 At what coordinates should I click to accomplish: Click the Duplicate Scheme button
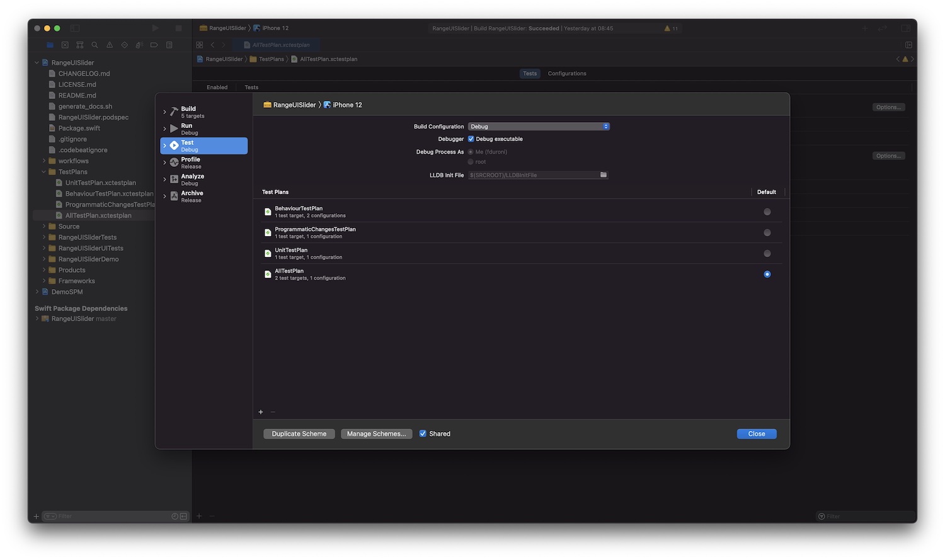tap(299, 434)
